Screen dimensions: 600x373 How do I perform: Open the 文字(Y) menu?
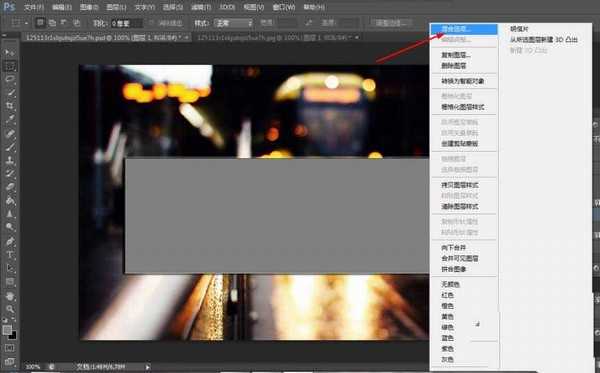pos(145,7)
